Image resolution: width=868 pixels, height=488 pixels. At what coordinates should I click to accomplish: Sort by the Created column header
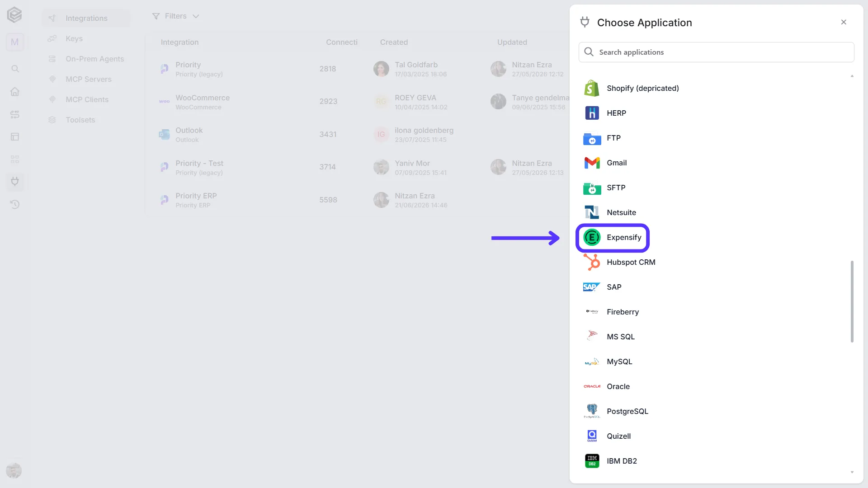point(394,42)
